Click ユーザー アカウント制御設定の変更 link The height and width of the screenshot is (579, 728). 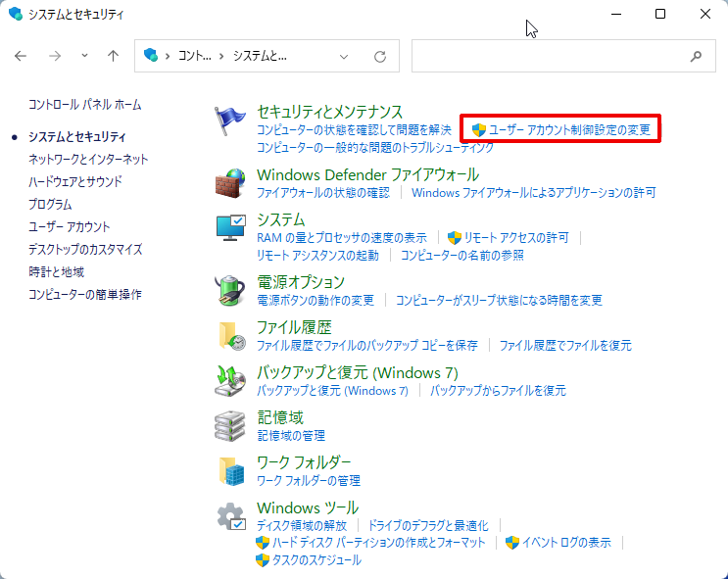pyautogui.click(x=569, y=129)
